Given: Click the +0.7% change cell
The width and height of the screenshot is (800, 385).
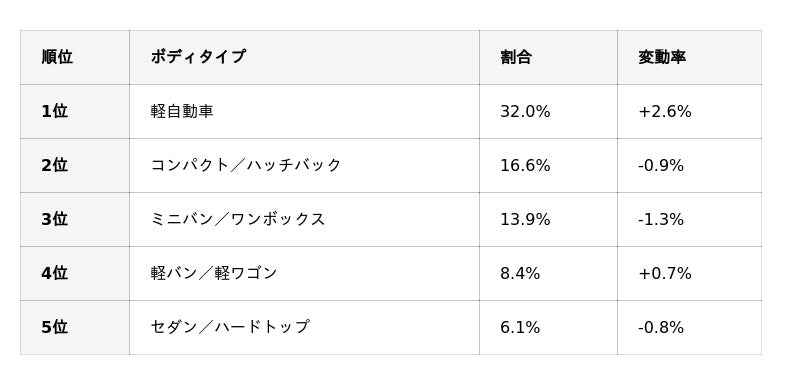Looking at the screenshot, I should click(x=689, y=273).
